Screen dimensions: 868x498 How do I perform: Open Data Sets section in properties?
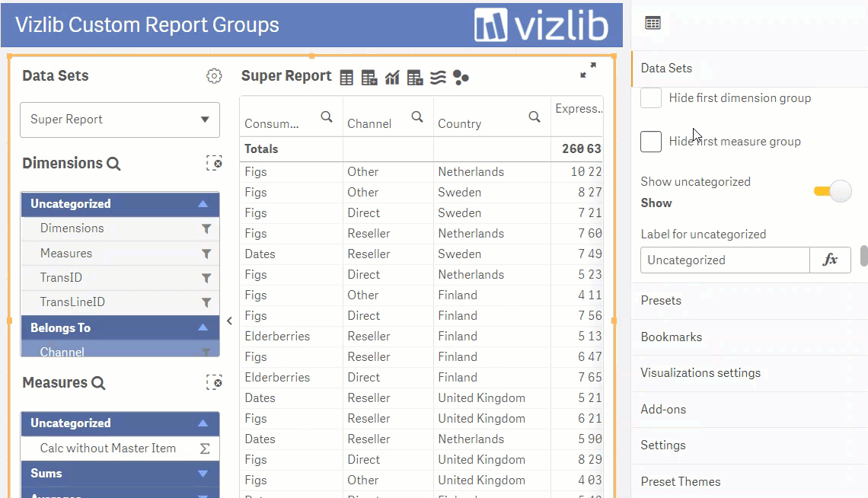coord(749,68)
